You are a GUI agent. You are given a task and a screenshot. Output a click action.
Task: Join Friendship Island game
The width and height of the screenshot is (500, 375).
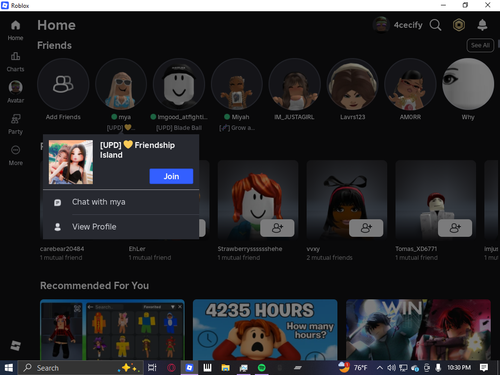(x=171, y=176)
